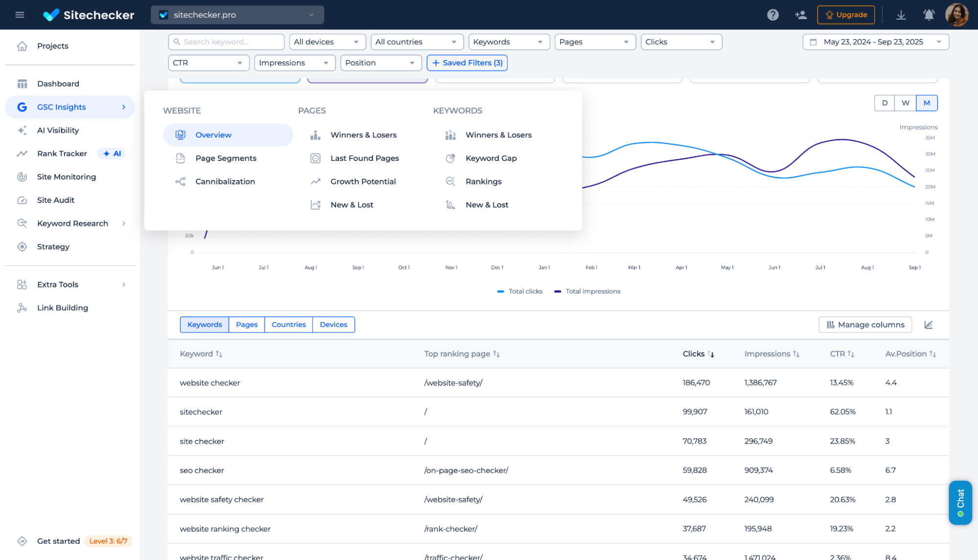The height and width of the screenshot is (560, 978).
Task: Select New & Lost under Keywords
Action: coord(487,205)
